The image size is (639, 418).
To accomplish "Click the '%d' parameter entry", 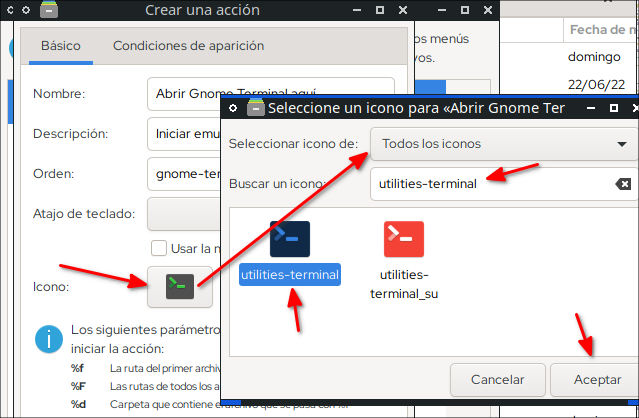I will [77, 405].
